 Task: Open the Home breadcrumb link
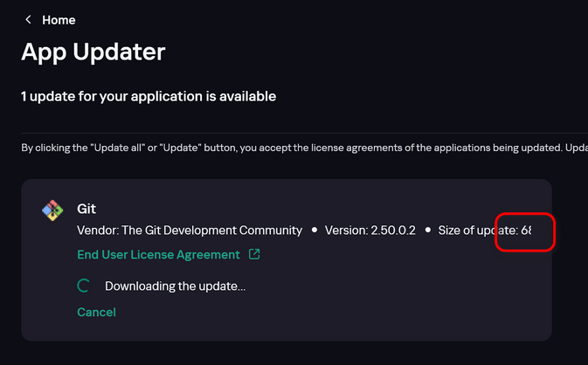point(59,20)
